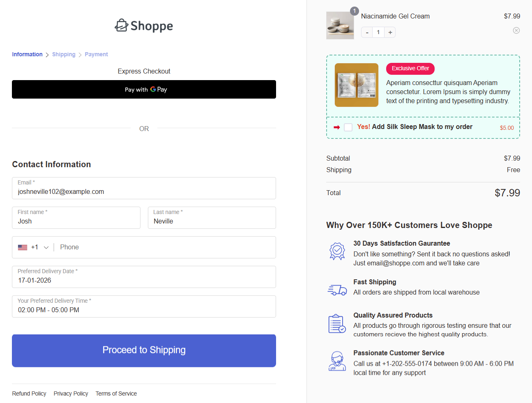Image resolution: width=532 pixels, height=403 pixels.
Task: Click the Quality Assured Products clipboard icon
Action: click(337, 324)
